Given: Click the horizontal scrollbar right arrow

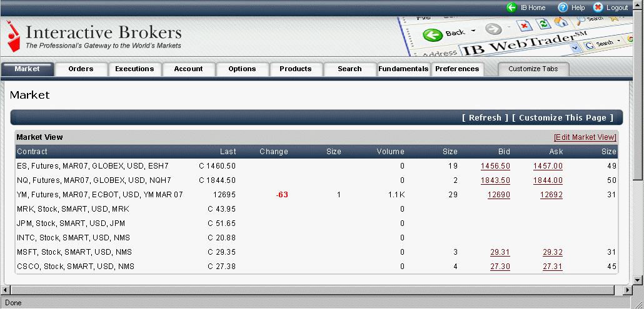Looking at the screenshot, I should [x=628, y=290].
